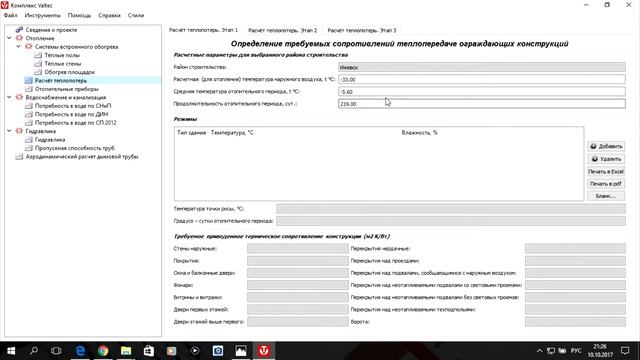Click the Удалить button

606,159
